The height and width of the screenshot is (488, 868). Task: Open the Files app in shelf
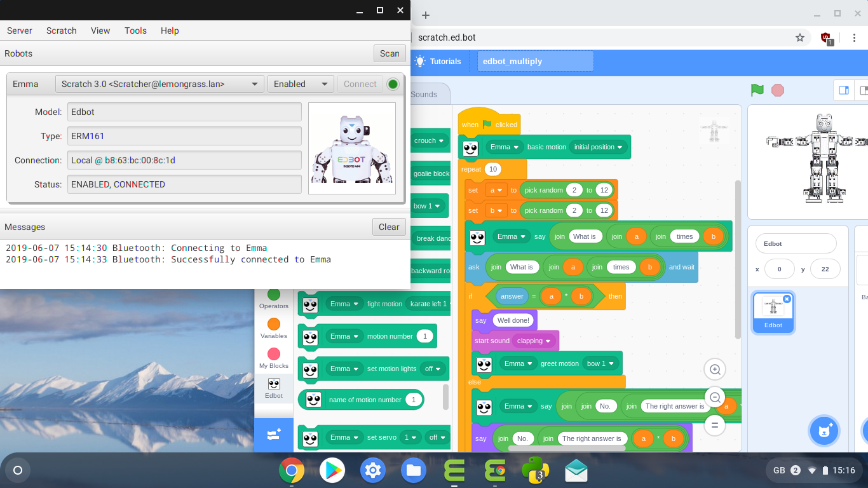[x=414, y=471]
